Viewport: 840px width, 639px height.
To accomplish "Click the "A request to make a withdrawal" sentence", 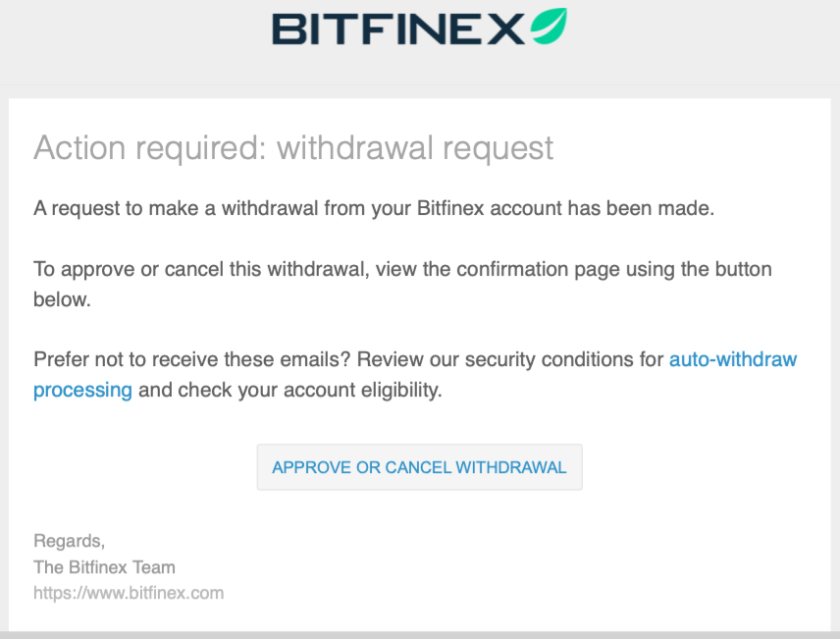I will coord(153,208).
